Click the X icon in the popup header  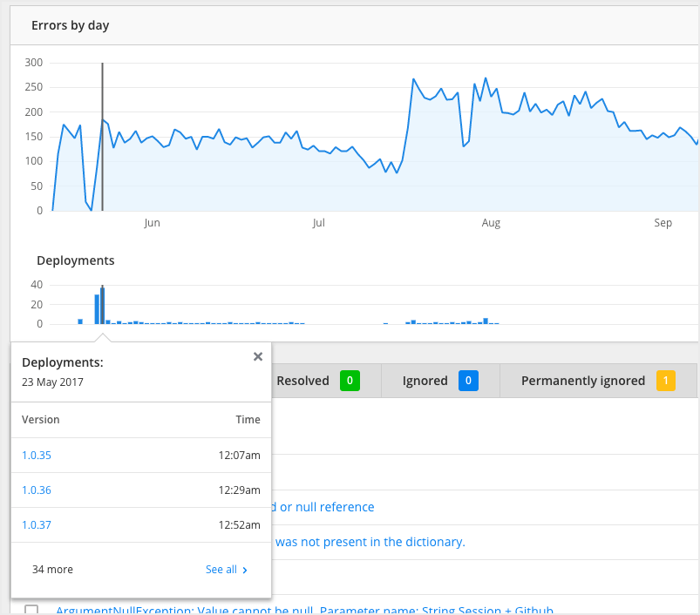(257, 356)
